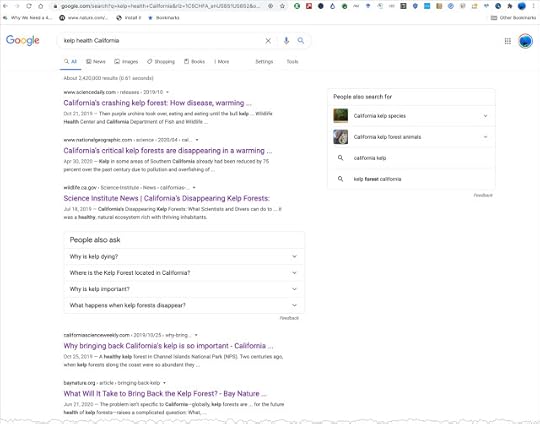The height and width of the screenshot is (424, 540).
Task: Open the Bay Nature kelp forest article link
Action: [165, 394]
